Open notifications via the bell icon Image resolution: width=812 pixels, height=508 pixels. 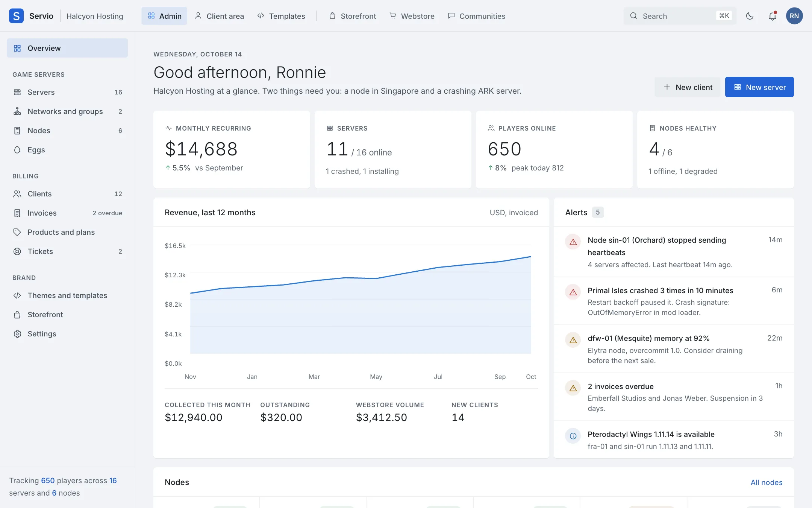pos(772,16)
